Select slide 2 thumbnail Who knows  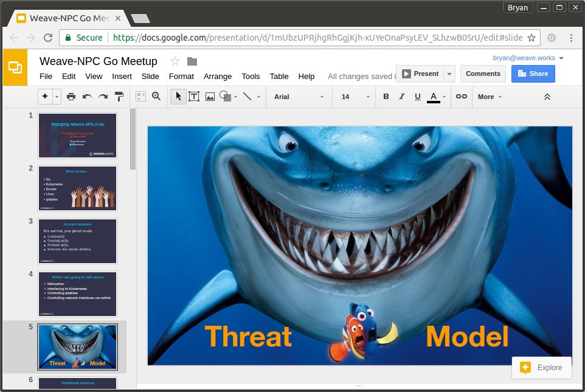coord(78,188)
